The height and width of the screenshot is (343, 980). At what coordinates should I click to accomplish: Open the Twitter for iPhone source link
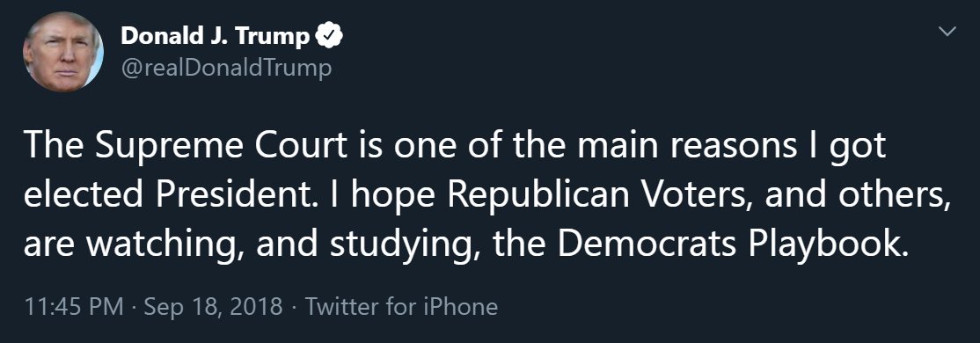click(x=401, y=307)
